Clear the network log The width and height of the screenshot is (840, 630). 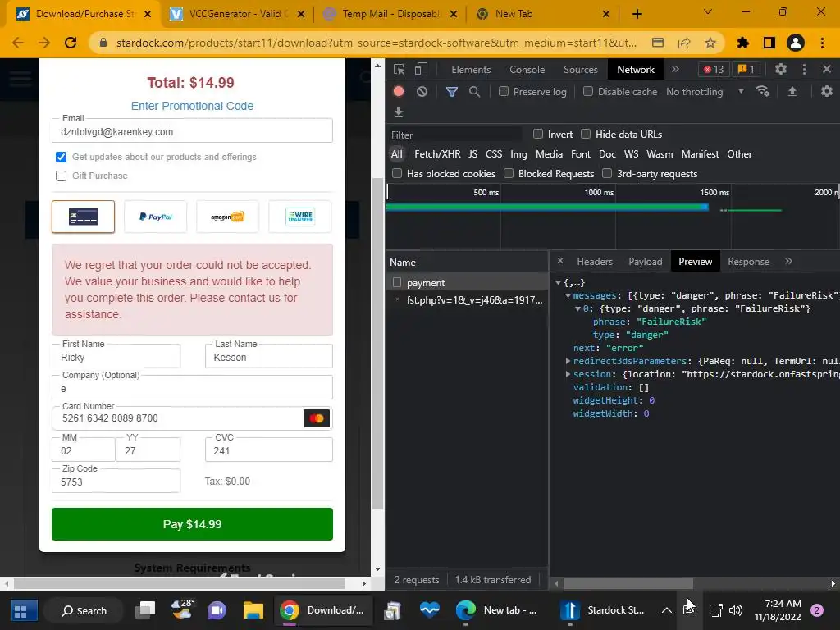point(422,92)
